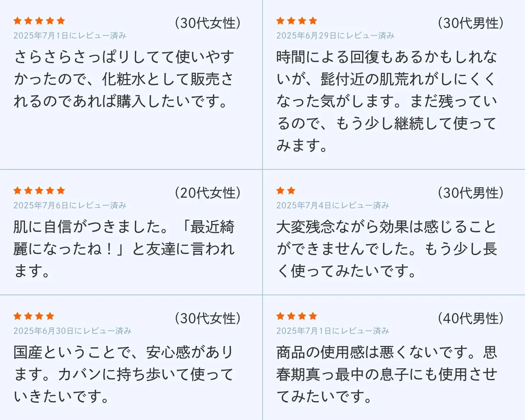Viewport: 525px width, 420px height.
Task: Click the review beginning 国産ということで
Action: pos(124,374)
